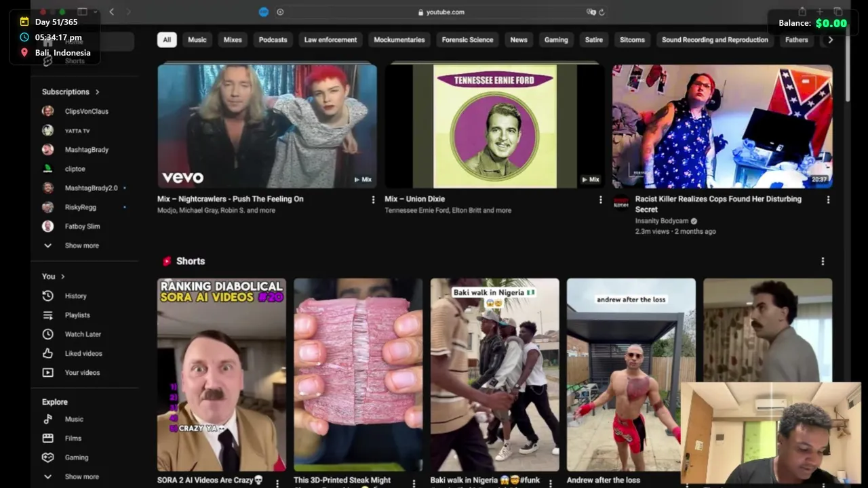Choose Sound Recording and Reproduction chip
The image size is (868, 488).
tap(715, 40)
